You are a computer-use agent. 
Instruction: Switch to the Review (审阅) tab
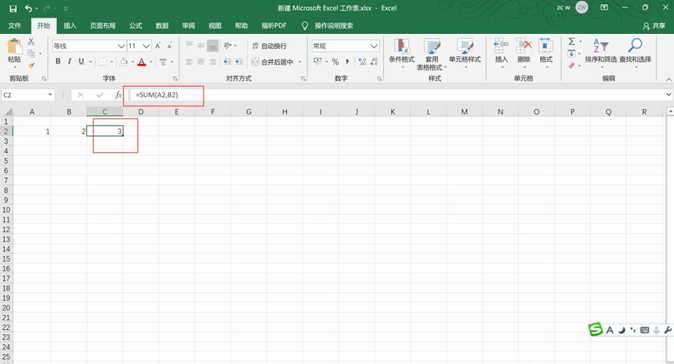coord(188,26)
